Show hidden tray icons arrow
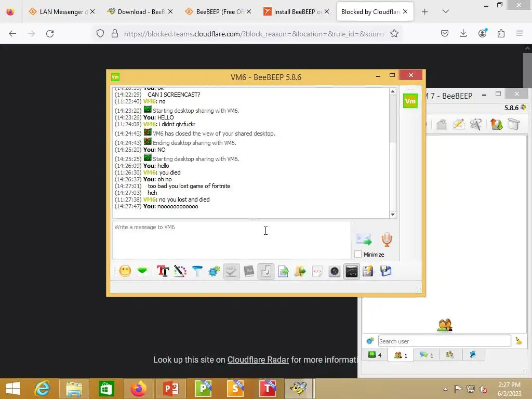Image resolution: width=532 pixels, height=399 pixels. coord(445,389)
